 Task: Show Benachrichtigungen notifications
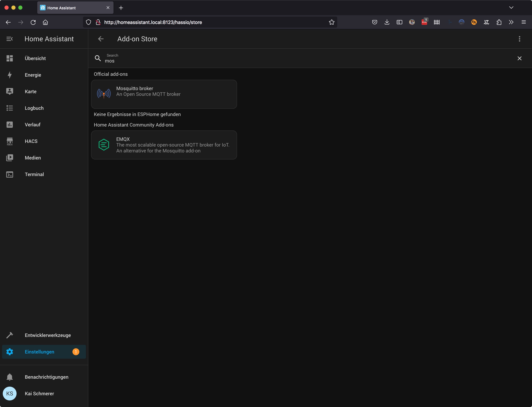pyautogui.click(x=47, y=377)
